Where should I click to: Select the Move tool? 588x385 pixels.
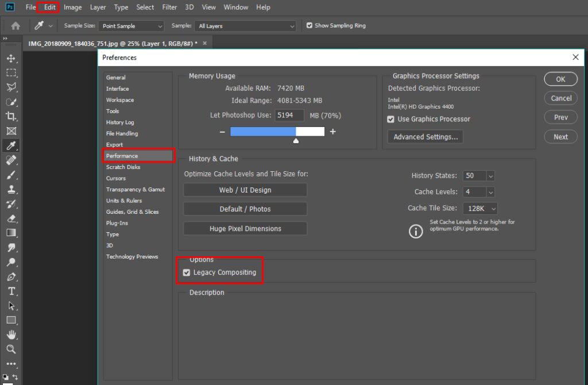pos(11,58)
